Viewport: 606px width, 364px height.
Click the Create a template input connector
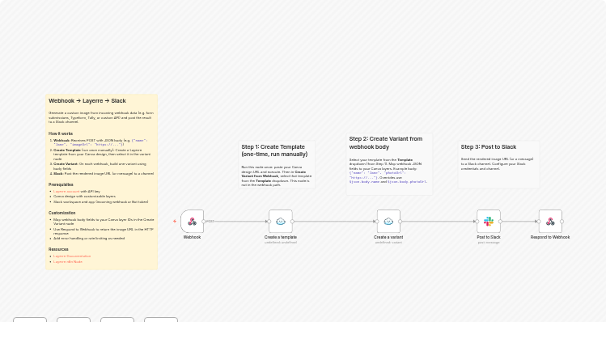(x=269, y=222)
